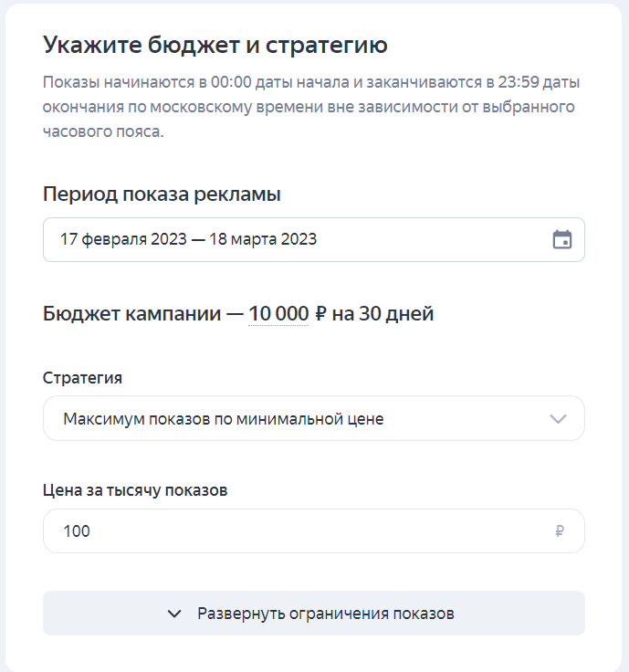
Task: Click the chevron icon on expand limits button
Action: [175, 614]
